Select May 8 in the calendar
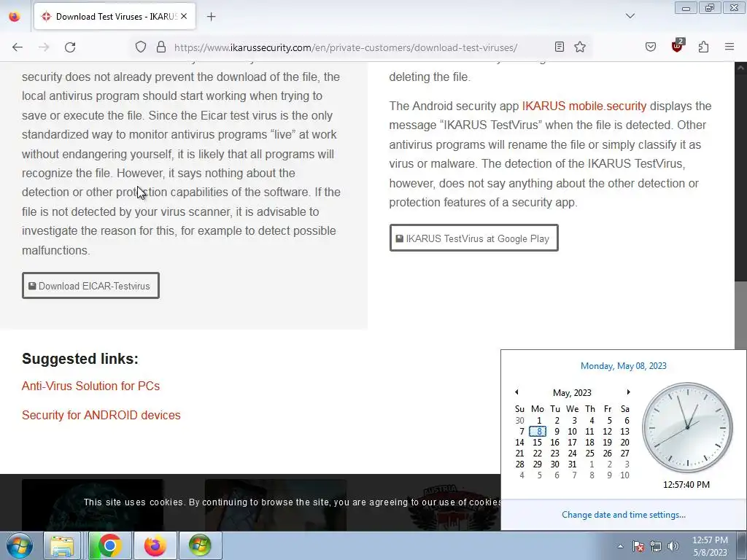The image size is (747, 560). 538,432
